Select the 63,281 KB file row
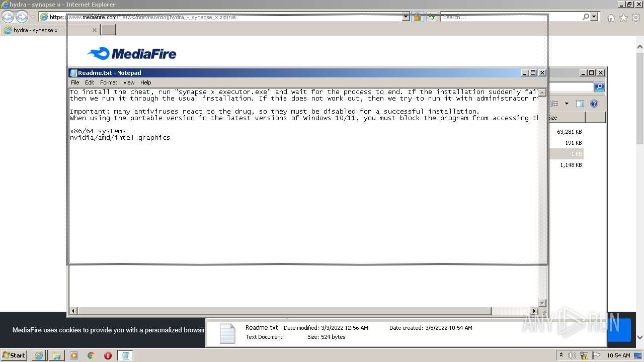644x362 pixels. (566, 132)
